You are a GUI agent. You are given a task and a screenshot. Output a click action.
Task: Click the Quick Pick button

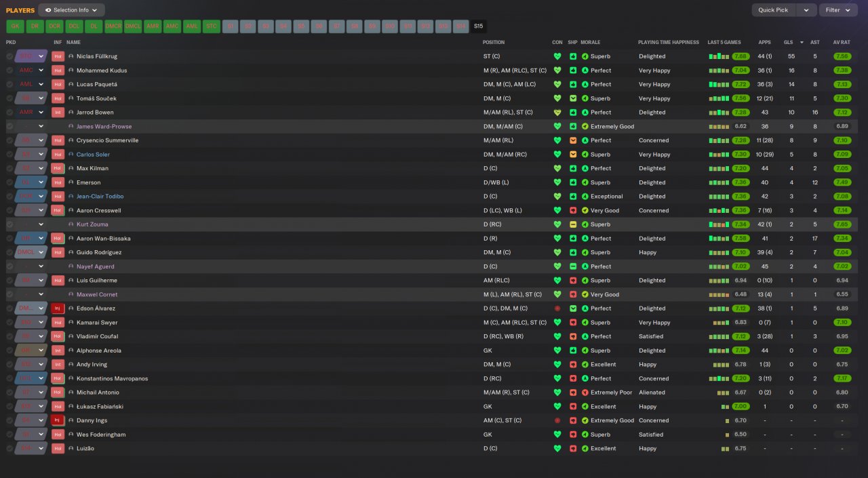pos(773,10)
